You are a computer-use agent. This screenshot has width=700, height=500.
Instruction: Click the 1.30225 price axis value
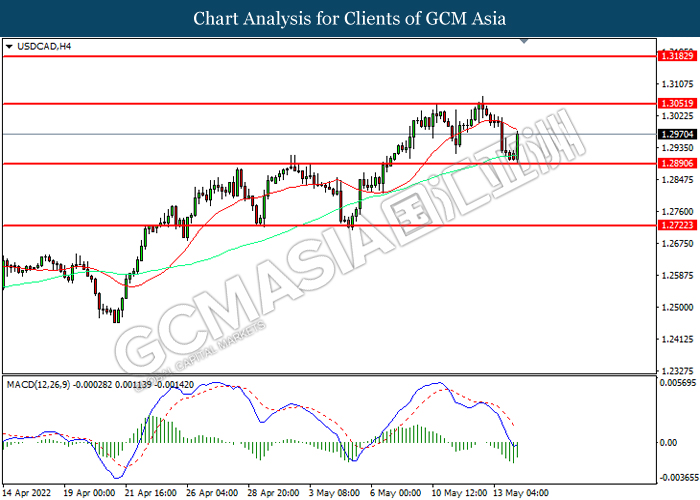pos(677,116)
